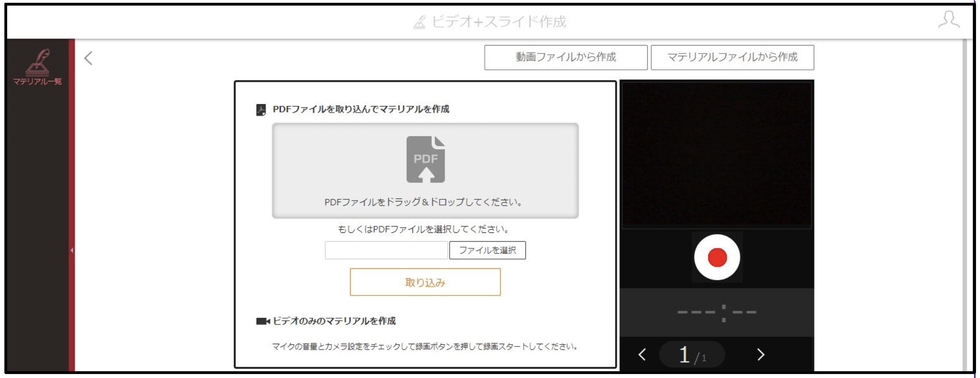Click the 取り込み import button

[425, 282]
